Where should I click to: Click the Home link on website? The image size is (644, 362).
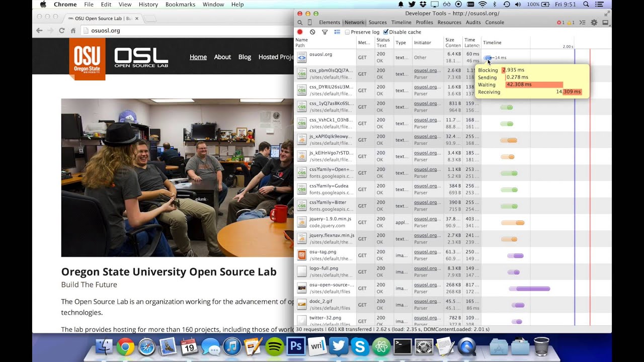coord(198,57)
